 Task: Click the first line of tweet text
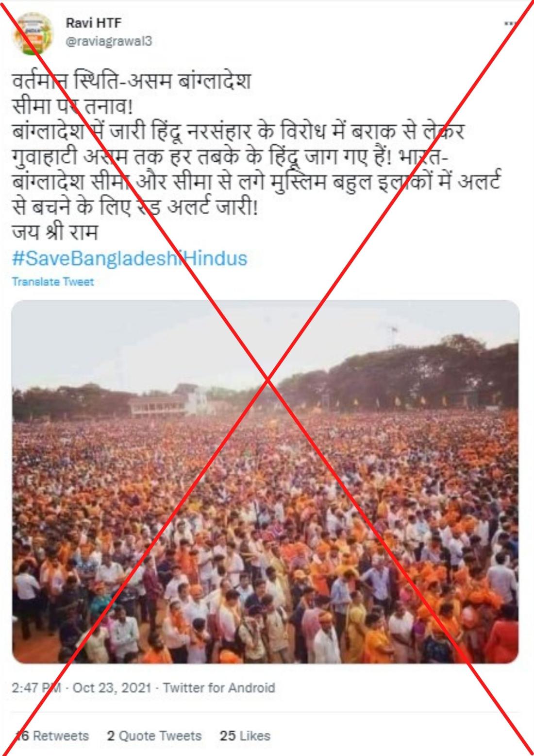pos(131,81)
